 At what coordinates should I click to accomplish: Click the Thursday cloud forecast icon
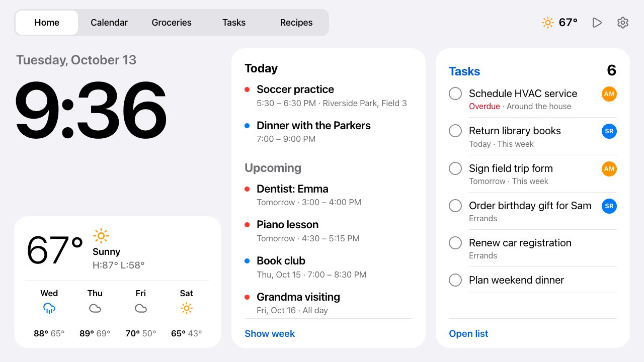95,308
